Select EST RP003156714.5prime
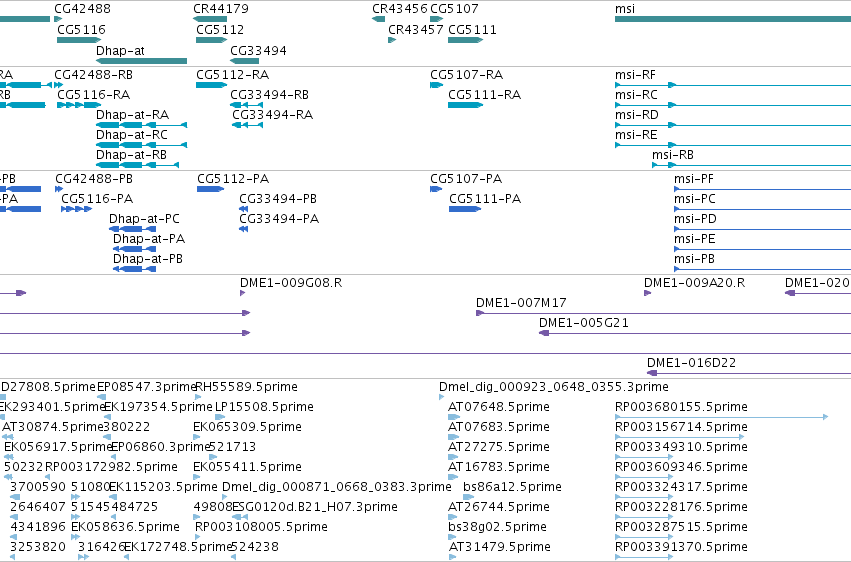The height and width of the screenshot is (562, 851). pyautogui.click(x=679, y=437)
